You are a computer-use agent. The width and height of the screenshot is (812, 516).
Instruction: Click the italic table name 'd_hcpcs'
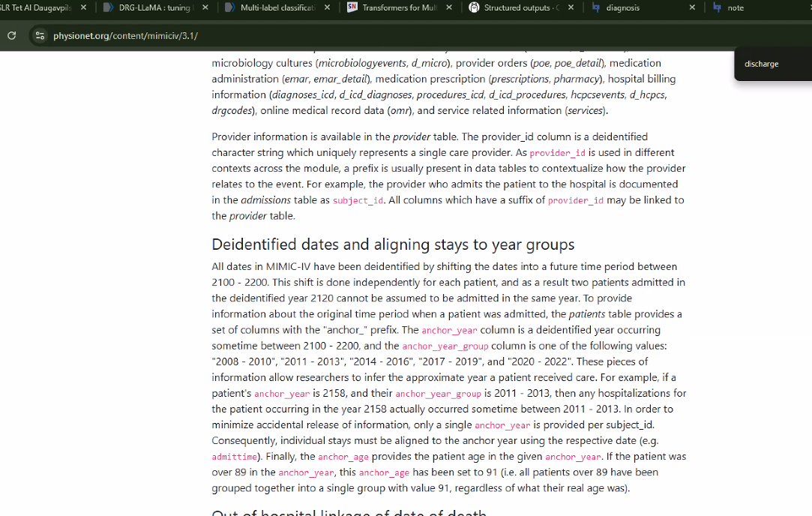point(647,94)
